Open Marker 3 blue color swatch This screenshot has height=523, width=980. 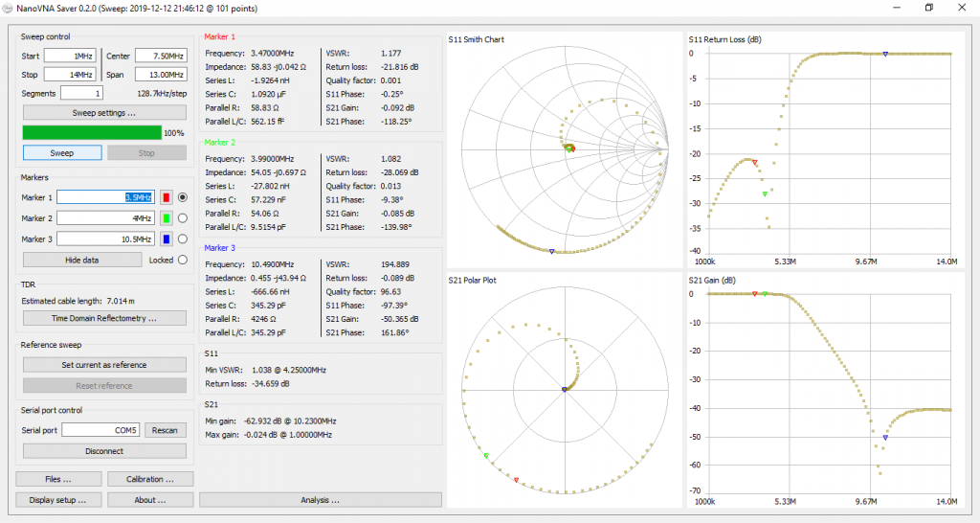[x=167, y=239]
